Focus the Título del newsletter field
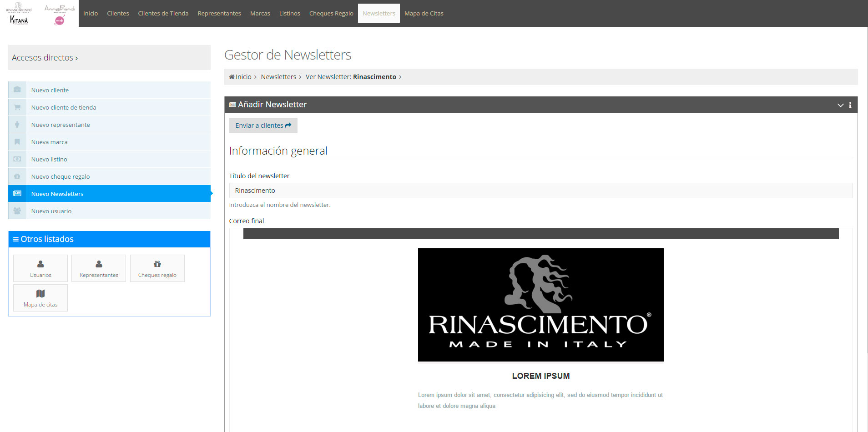This screenshot has height=432, width=868. (x=540, y=191)
